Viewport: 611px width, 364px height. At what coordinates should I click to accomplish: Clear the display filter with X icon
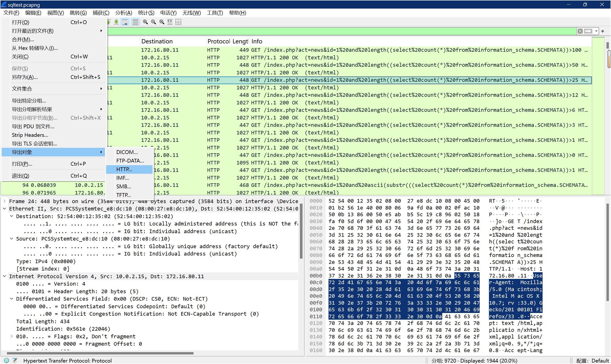point(580,31)
